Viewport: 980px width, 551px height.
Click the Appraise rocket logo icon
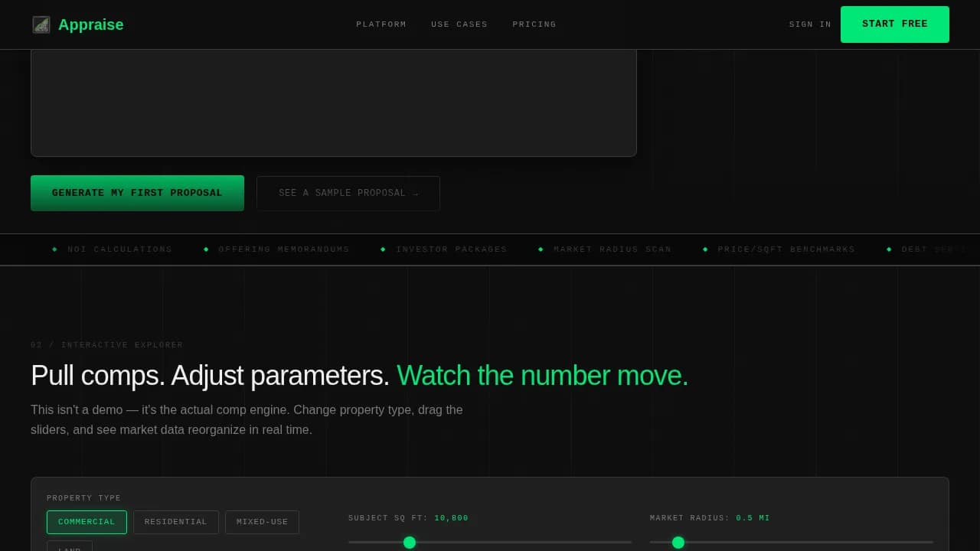pos(41,24)
